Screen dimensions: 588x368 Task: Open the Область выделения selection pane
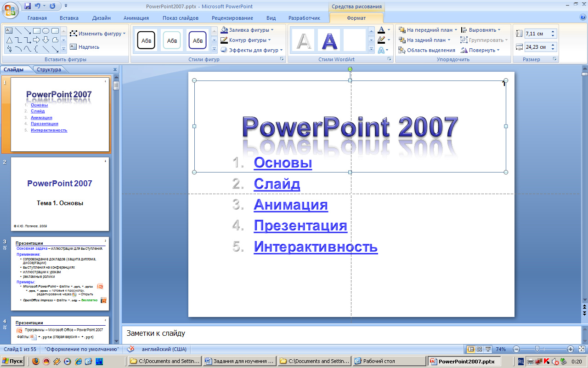(427, 50)
